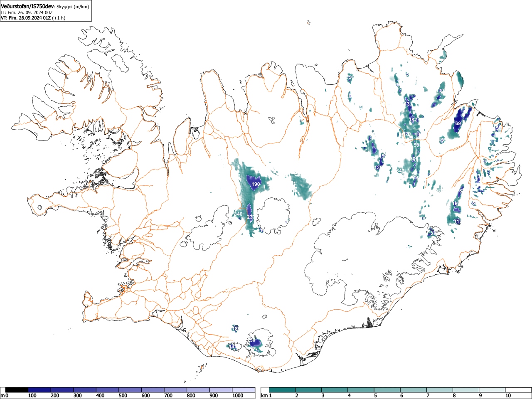Click the '182' visibility value in the northeast

(413, 120)
